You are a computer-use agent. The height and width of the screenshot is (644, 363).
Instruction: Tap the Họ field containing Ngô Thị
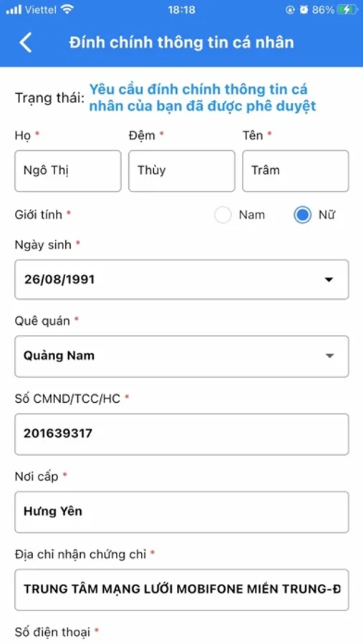tap(68, 171)
